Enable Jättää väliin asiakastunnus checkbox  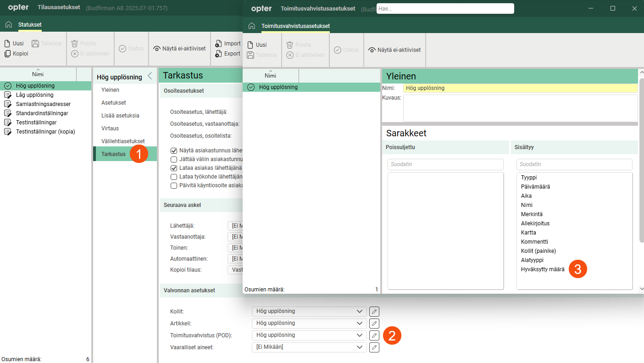[x=174, y=159]
